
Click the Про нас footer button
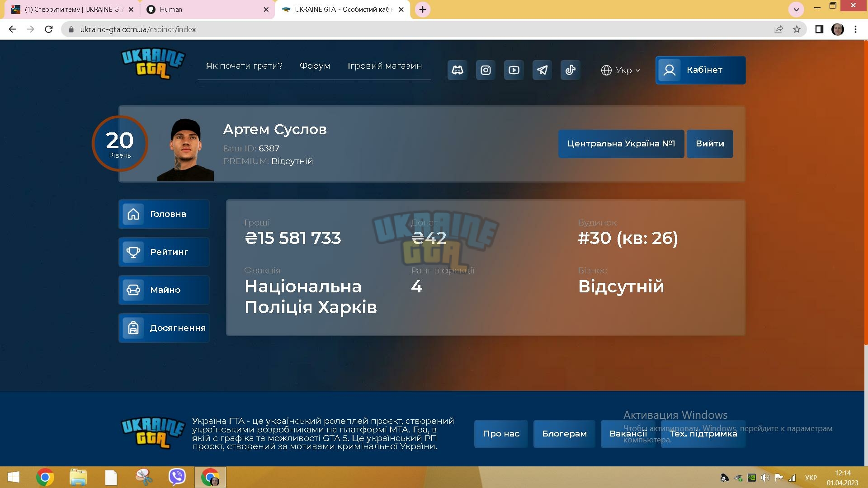(501, 434)
